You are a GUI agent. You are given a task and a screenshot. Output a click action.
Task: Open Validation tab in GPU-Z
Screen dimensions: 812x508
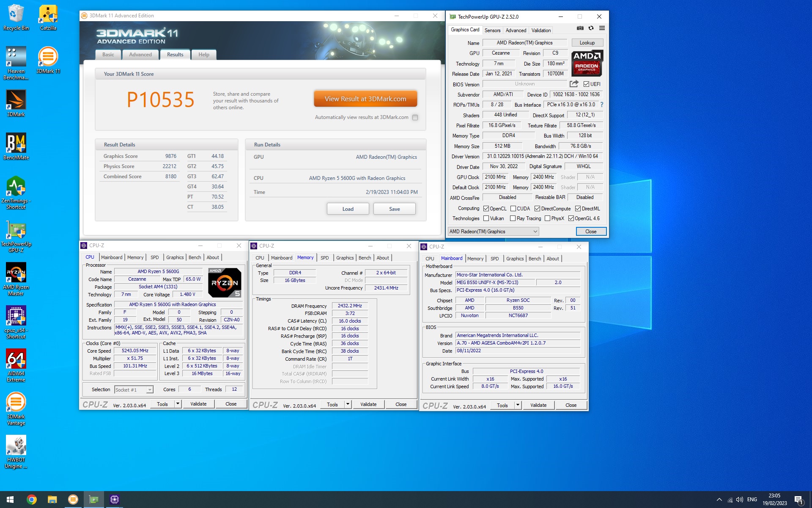coord(541,30)
